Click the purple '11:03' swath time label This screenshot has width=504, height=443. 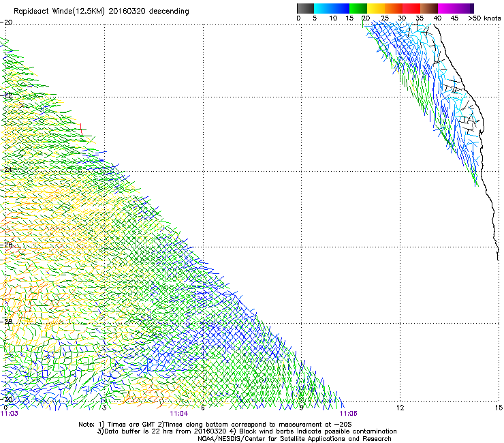pos(10,414)
